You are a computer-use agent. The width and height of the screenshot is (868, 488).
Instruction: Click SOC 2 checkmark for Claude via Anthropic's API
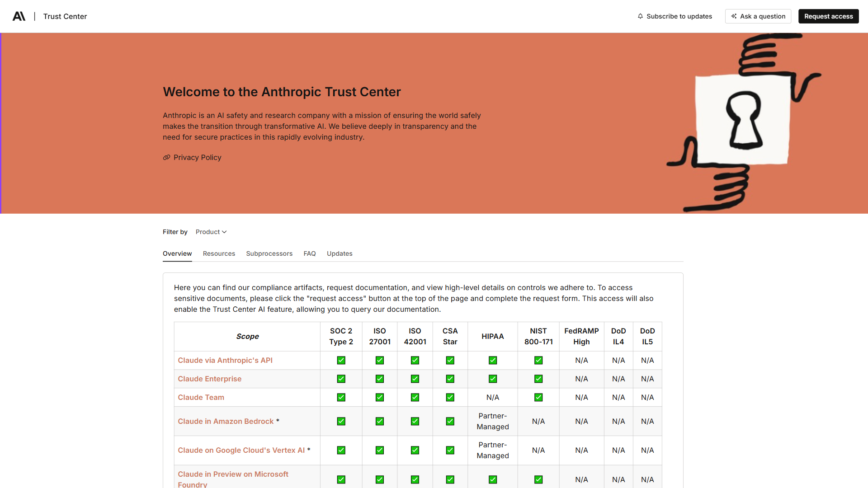[x=341, y=360]
